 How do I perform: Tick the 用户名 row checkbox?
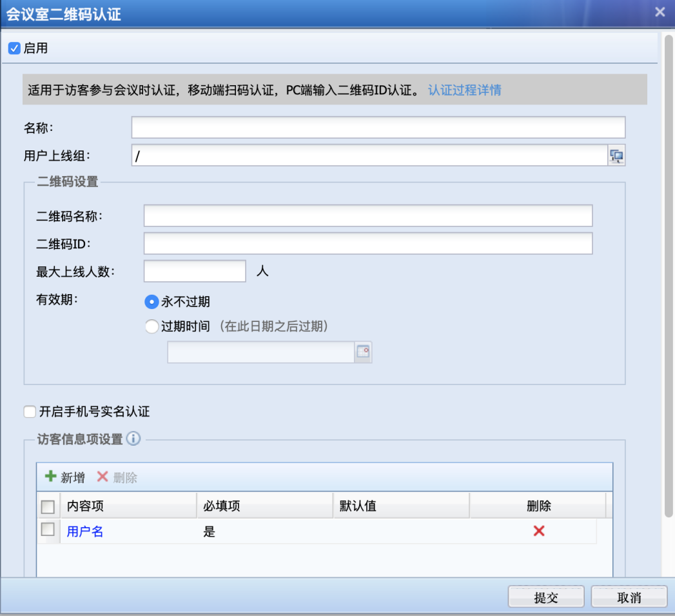pyautogui.click(x=48, y=530)
